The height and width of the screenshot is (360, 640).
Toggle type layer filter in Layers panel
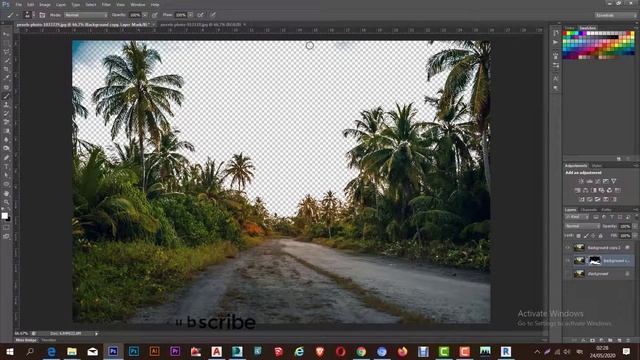612,217
